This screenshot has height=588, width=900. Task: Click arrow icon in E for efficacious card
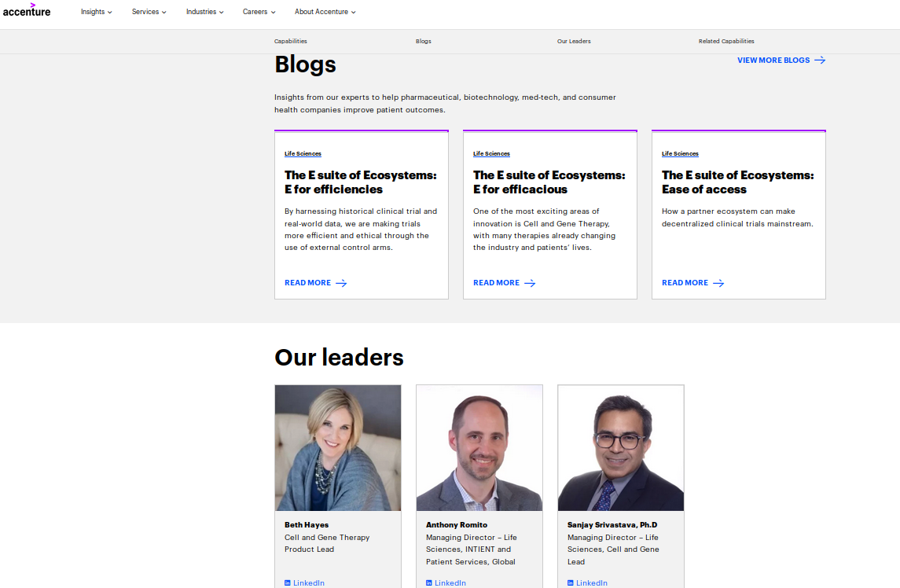tap(530, 283)
